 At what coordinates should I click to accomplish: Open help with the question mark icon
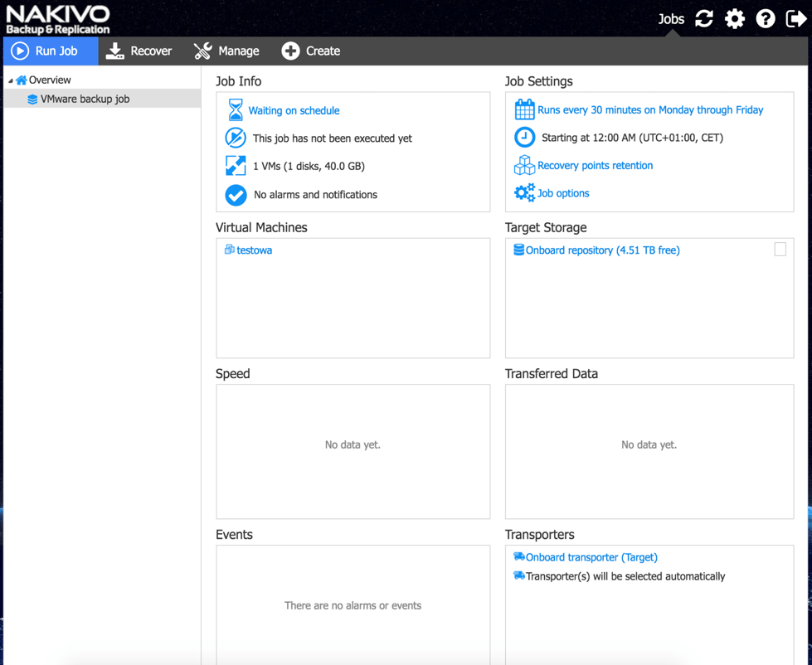click(x=766, y=18)
